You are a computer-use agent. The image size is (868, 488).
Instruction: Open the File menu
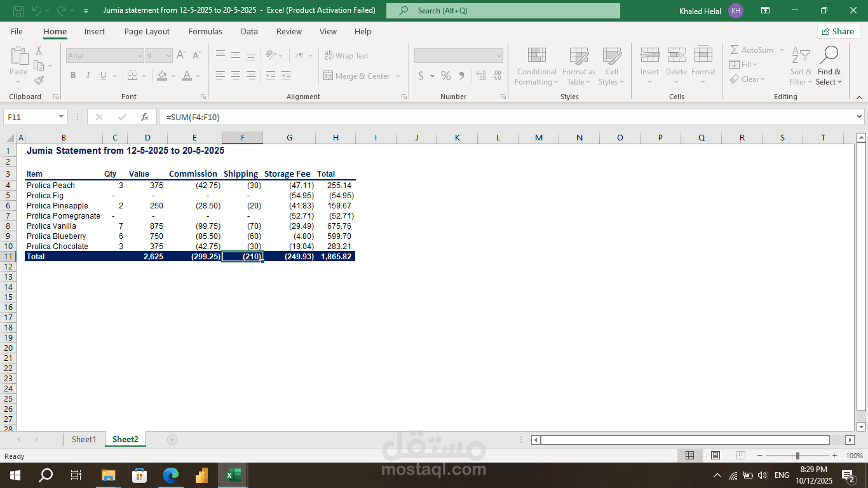coord(17,31)
